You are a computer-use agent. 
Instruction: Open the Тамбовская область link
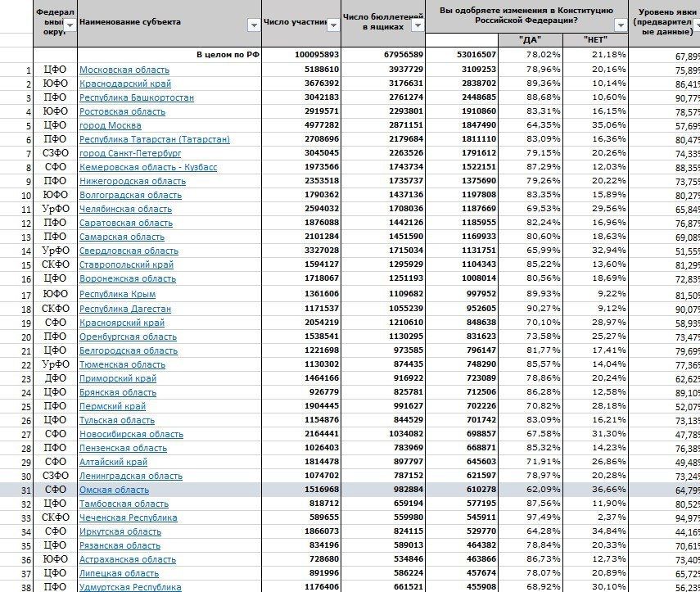point(124,504)
